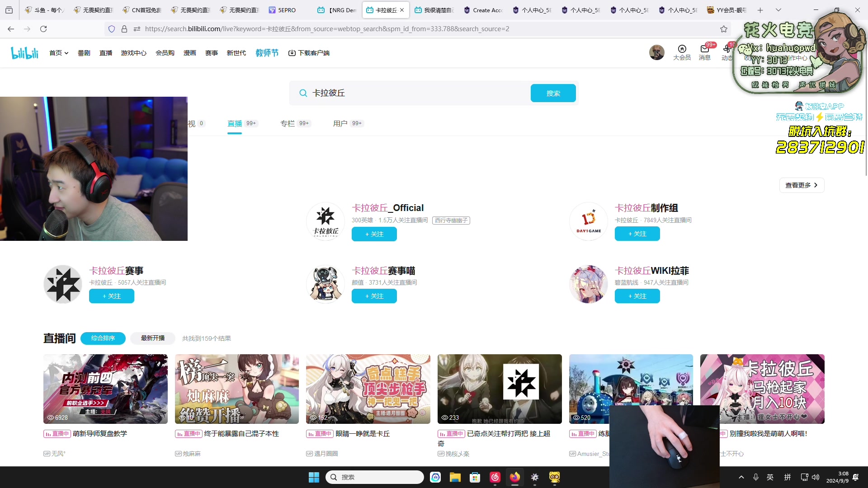Open the 眼睛一睁就是卡丘 stream thumbnail

point(368,389)
